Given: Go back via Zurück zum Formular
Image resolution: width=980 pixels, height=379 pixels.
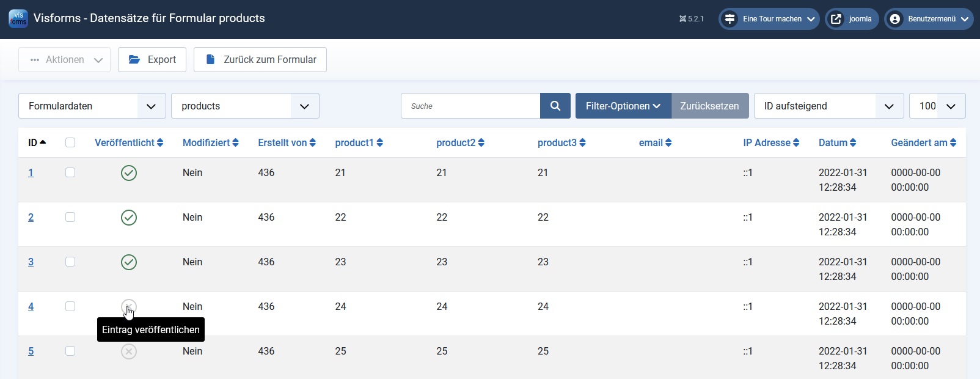Looking at the screenshot, I should 260,59.
